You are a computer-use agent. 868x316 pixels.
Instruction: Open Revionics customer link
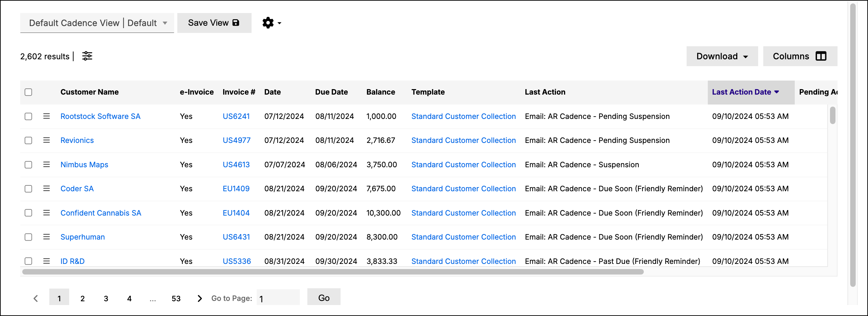click(x=77, y=140)
